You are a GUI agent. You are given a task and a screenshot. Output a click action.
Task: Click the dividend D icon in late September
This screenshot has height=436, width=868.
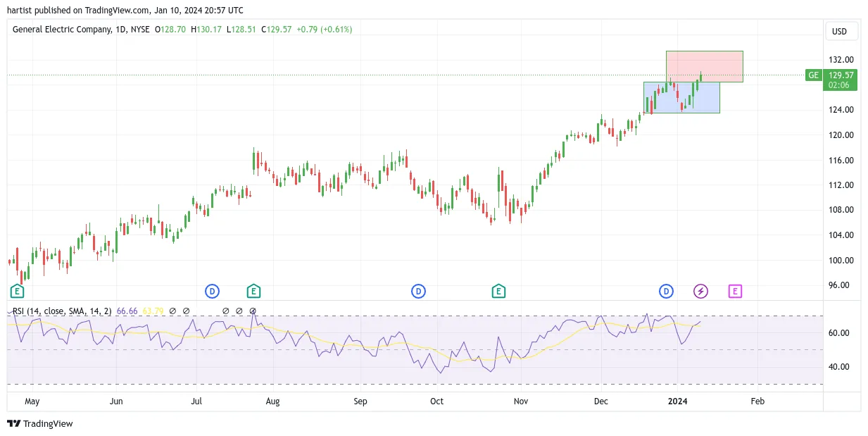pos(418,291)
